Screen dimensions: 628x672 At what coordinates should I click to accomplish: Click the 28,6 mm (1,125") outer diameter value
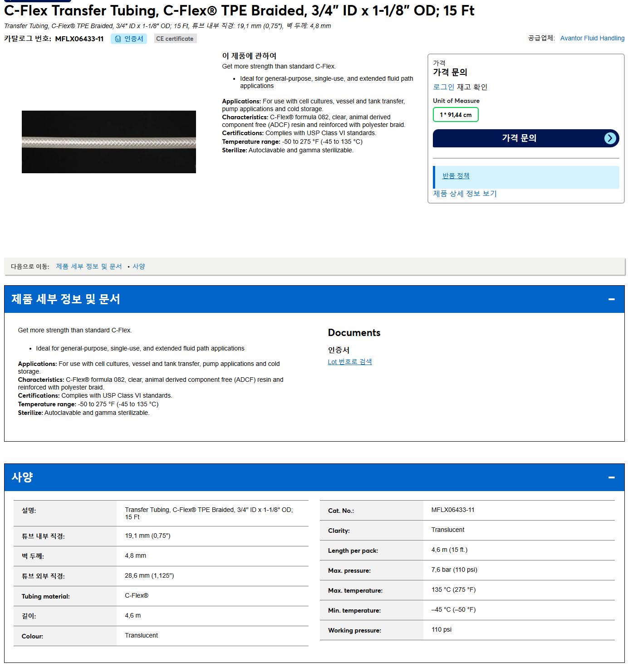pyautogui.click(x=149, y=576)
